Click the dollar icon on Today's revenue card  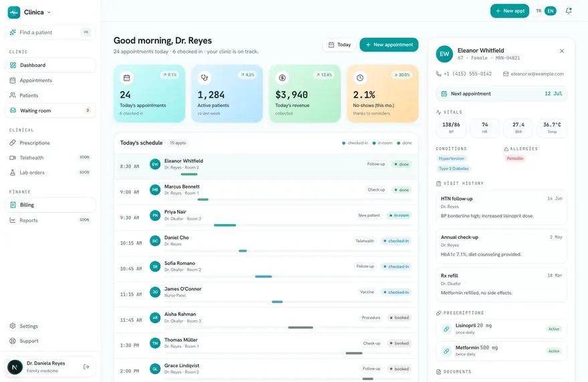pyautogui.click(x=283, y=78)
